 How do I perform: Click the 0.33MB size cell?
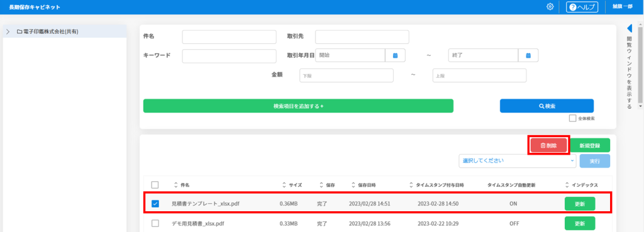pyautogui.click(x=288, y=223)
